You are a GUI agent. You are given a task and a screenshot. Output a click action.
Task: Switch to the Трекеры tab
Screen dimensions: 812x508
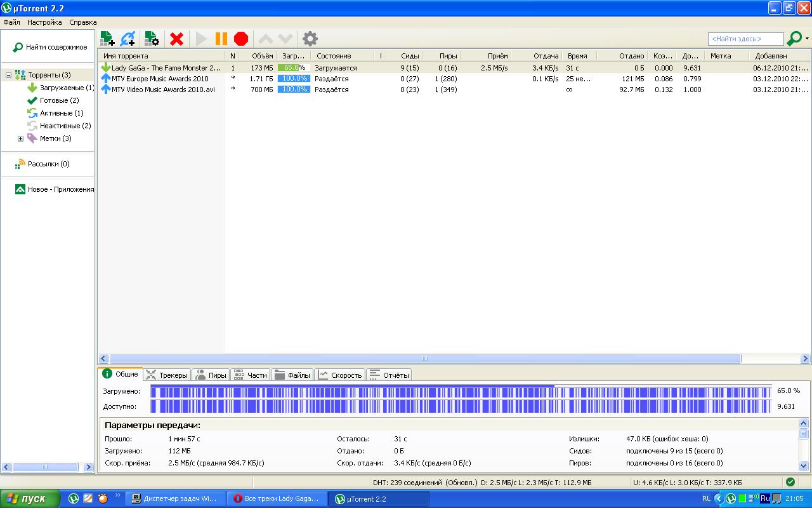[x=167, y=375]
